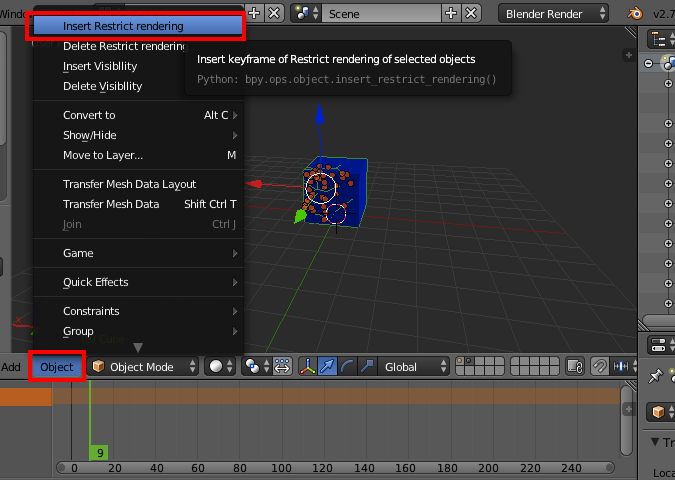
Task: Expand the Constraints submenu
Action: (138, 311)
